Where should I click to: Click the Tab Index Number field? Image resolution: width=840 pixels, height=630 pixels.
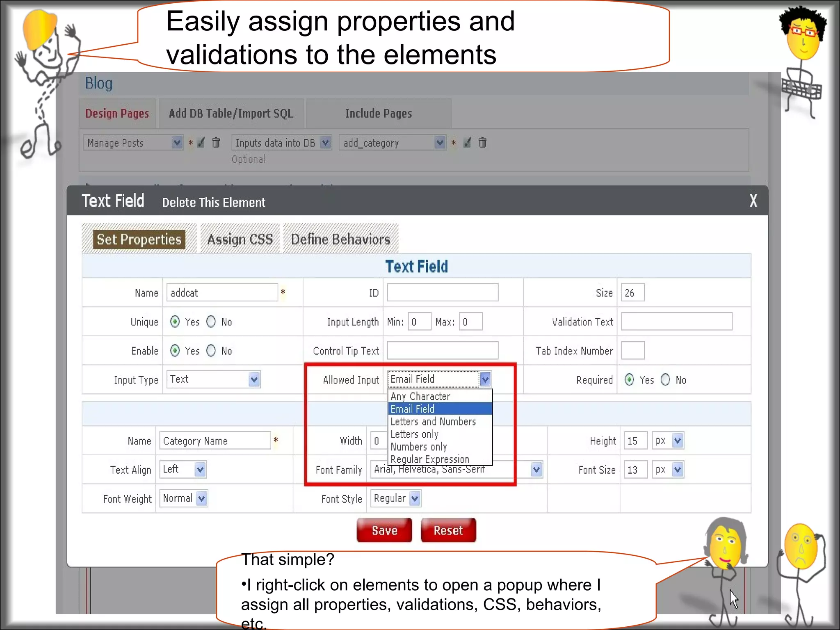633,350
